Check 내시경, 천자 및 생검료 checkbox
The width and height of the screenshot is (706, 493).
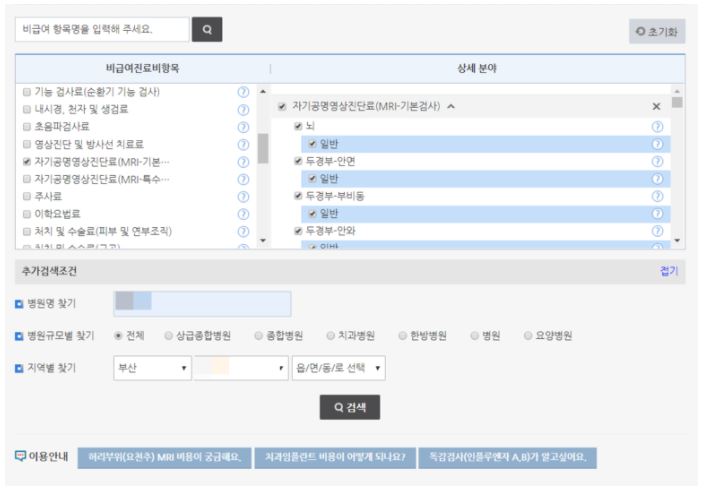click(x=27, y=109)
